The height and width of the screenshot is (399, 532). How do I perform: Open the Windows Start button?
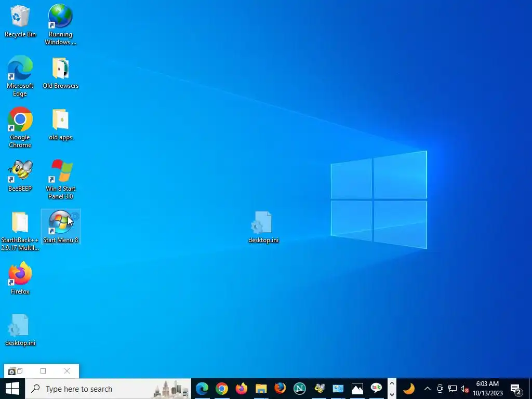(x=12, y=389)
